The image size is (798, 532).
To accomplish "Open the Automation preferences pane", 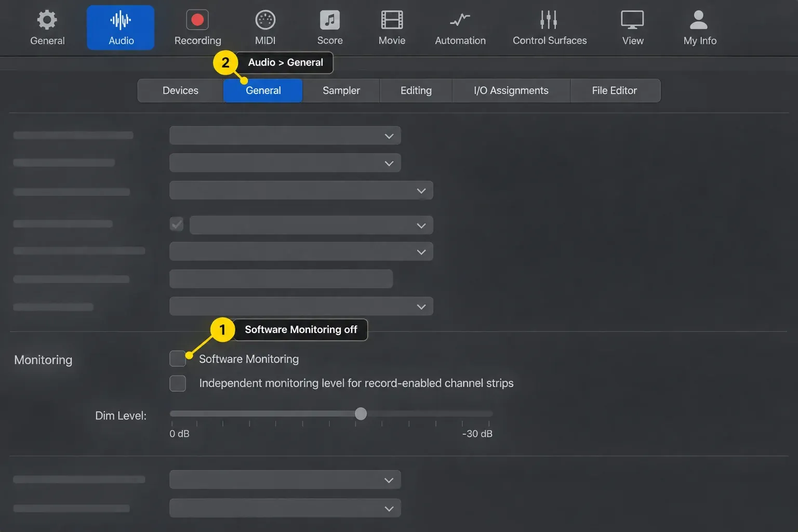I will (x=460, y=28).
